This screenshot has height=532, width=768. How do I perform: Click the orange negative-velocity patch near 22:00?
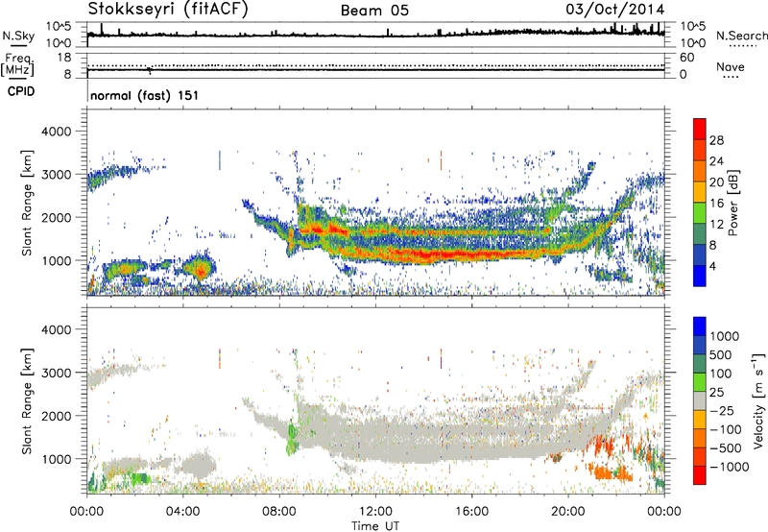tap(610, 472)
